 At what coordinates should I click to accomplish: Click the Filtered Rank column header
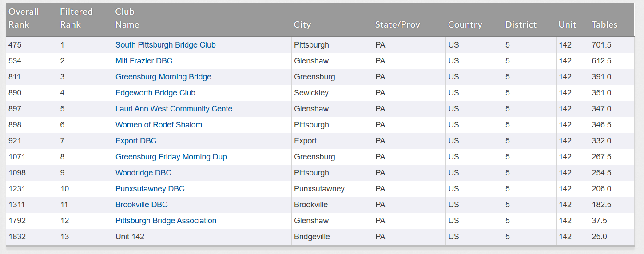pos(76,18)
